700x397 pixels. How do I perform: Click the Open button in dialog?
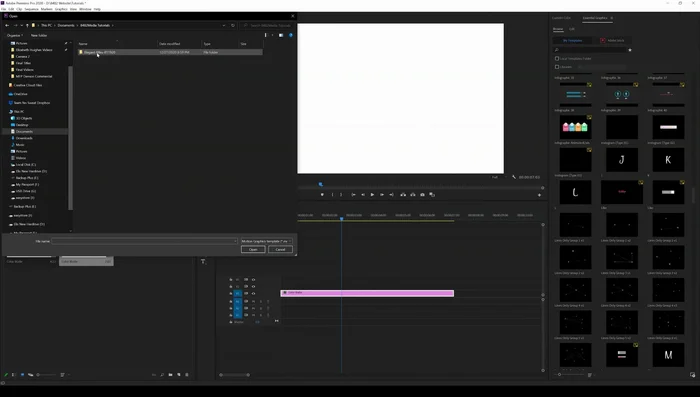coord(253,250)
